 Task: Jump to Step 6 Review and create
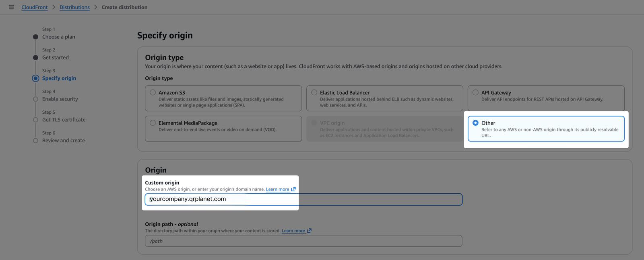(x=64, y=141)
